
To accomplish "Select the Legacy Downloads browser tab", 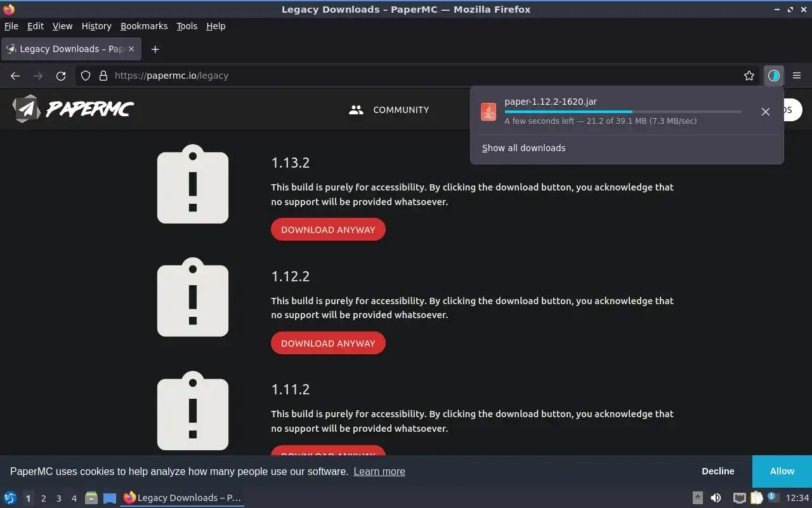I will coord(70,49).
